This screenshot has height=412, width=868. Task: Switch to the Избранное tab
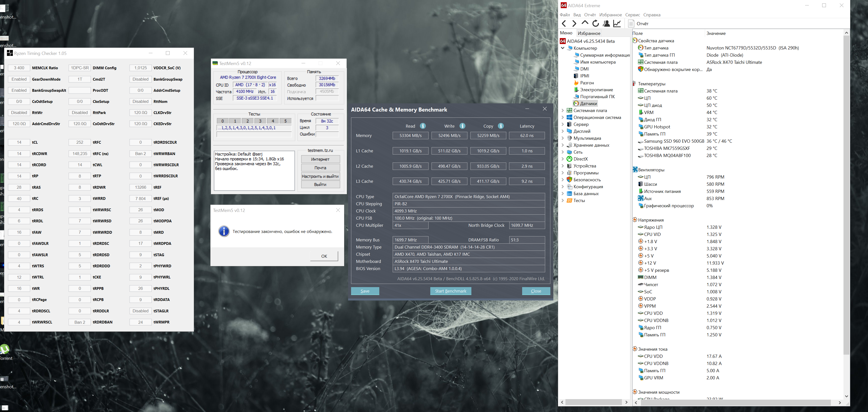point(589,33)
